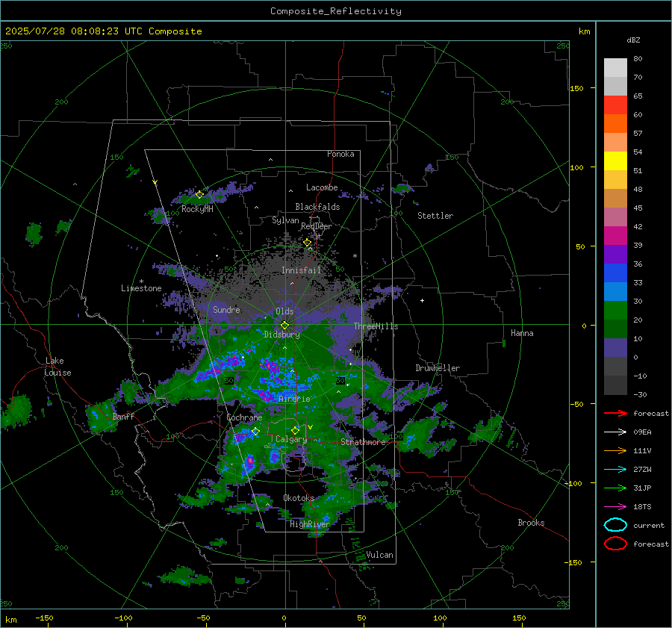
Task: Select the white 09EA arrow legend icon
Action: pos(615,432)
